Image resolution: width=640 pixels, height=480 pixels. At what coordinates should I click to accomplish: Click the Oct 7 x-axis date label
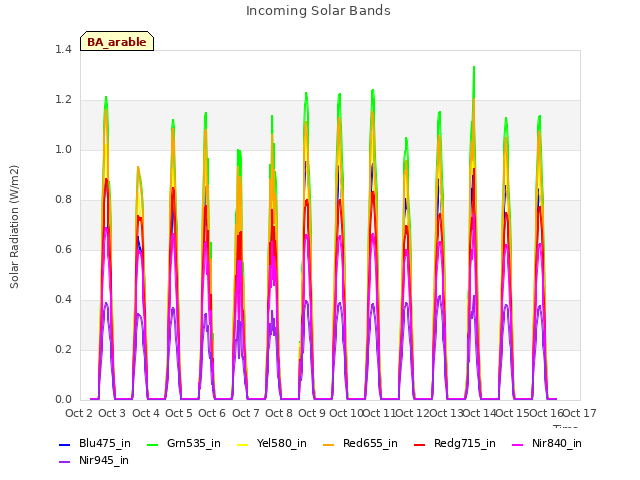click(246, 413)
